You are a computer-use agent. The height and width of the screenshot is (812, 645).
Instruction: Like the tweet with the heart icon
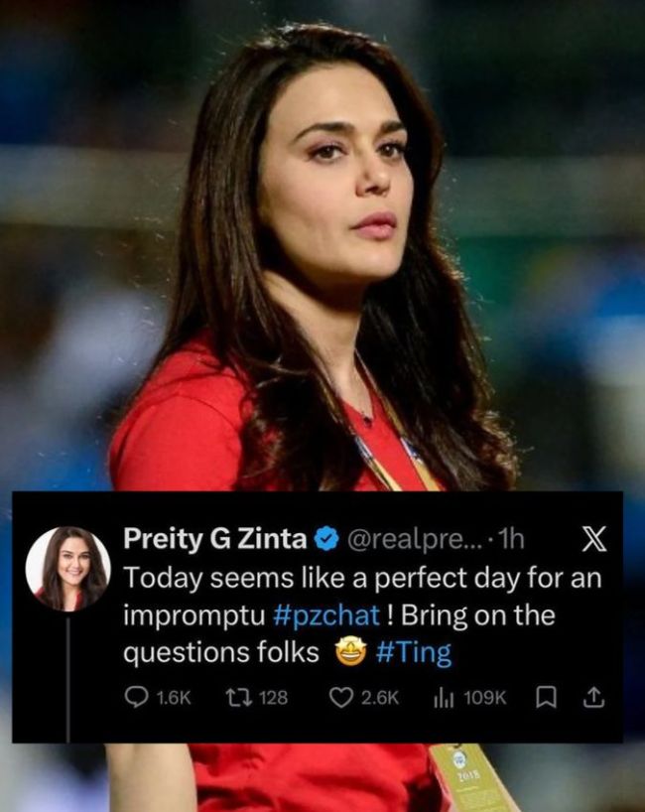pos(341,698)
